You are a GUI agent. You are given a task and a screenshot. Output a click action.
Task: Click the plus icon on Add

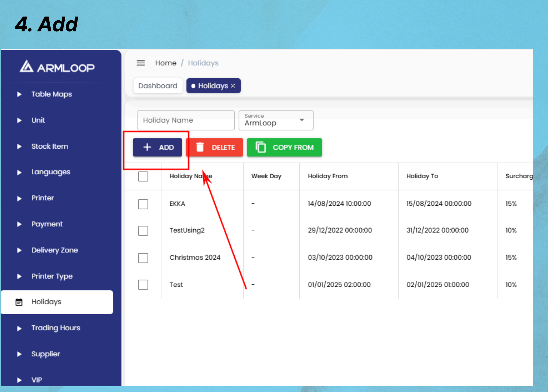(x=147, y=147)
